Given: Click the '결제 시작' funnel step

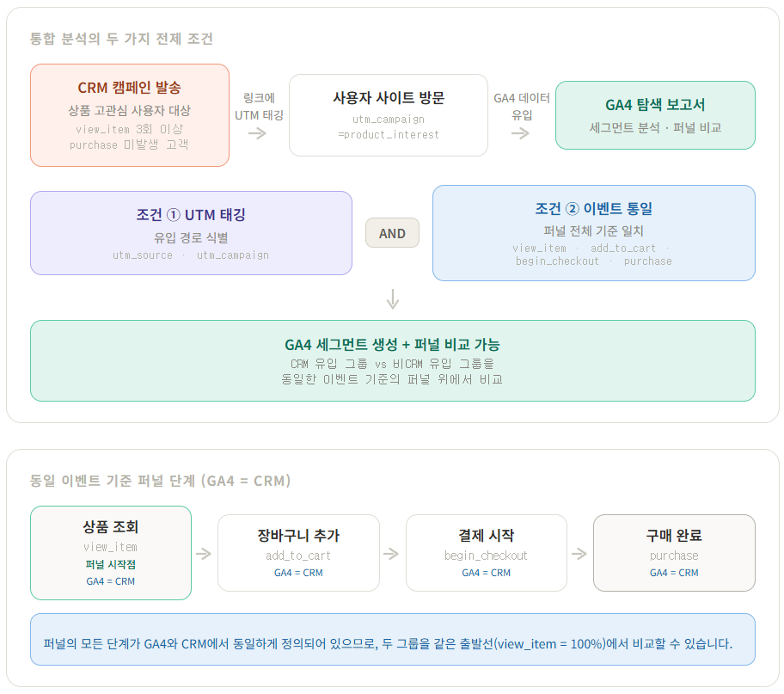Looking at the screenshot, I should click(486, 553).
